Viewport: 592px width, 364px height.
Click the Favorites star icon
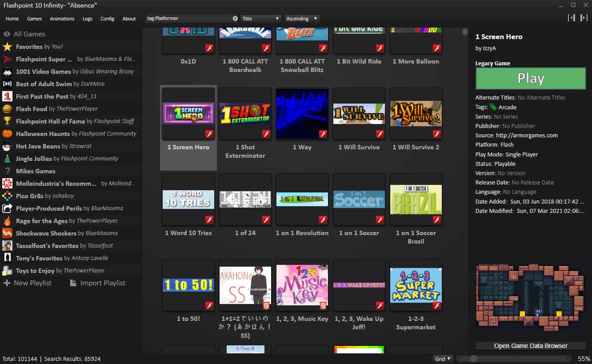tap(7, 47)
